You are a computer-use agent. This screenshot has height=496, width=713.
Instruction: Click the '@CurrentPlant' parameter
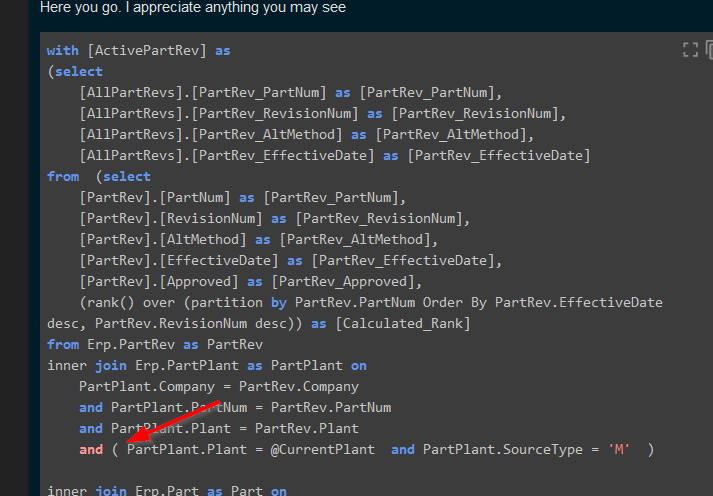[x=322, y=449]
